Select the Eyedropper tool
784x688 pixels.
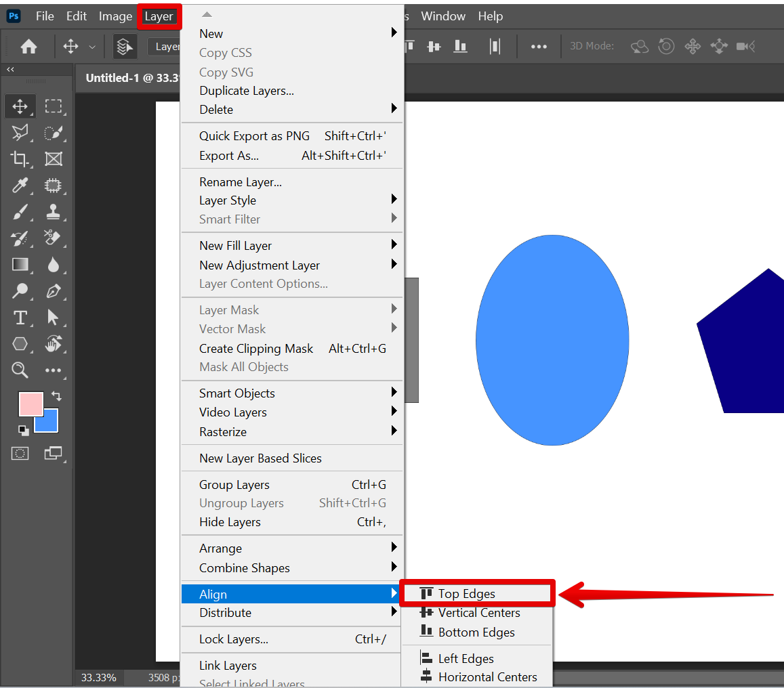[20, 186]
